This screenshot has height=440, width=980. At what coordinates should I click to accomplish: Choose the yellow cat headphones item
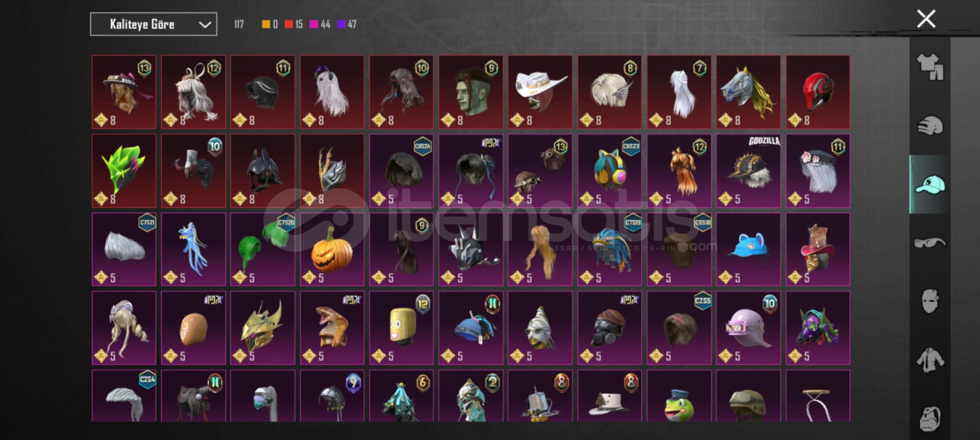point(609,171)
